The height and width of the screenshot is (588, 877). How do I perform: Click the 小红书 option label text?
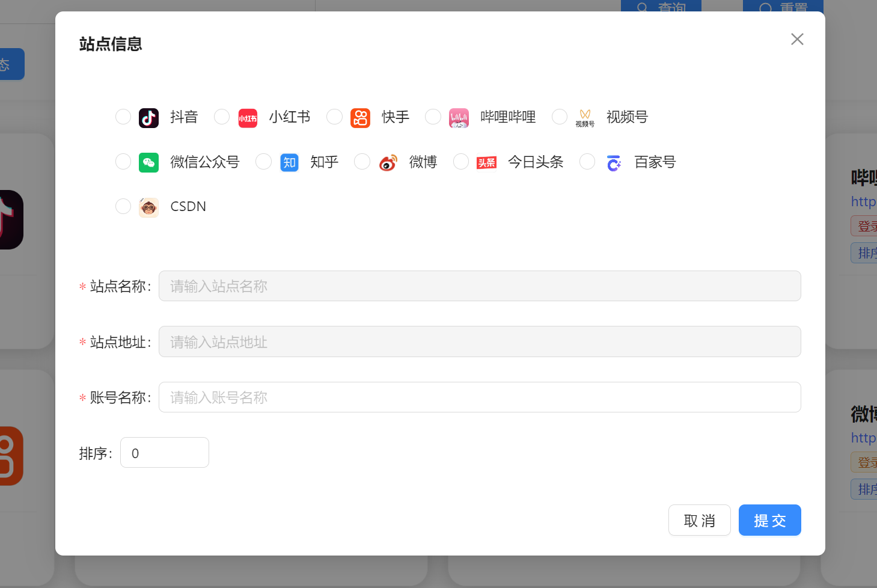[290, 117]
